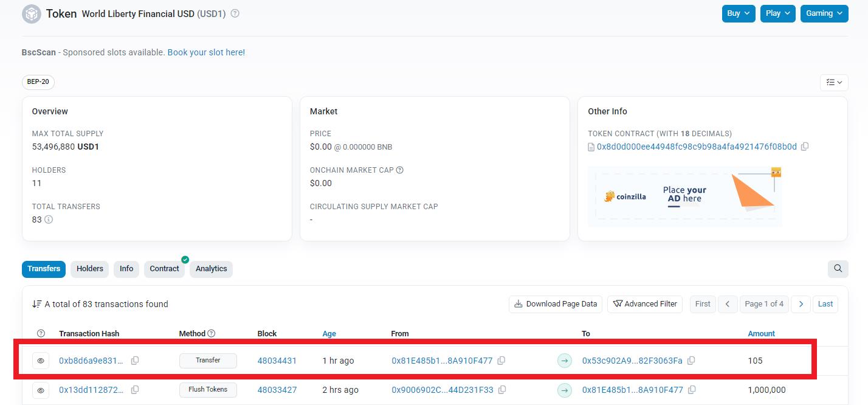Open the total transfers info icon
The height and width of the screenshot is (405, 868).
[x=49, y=220]
